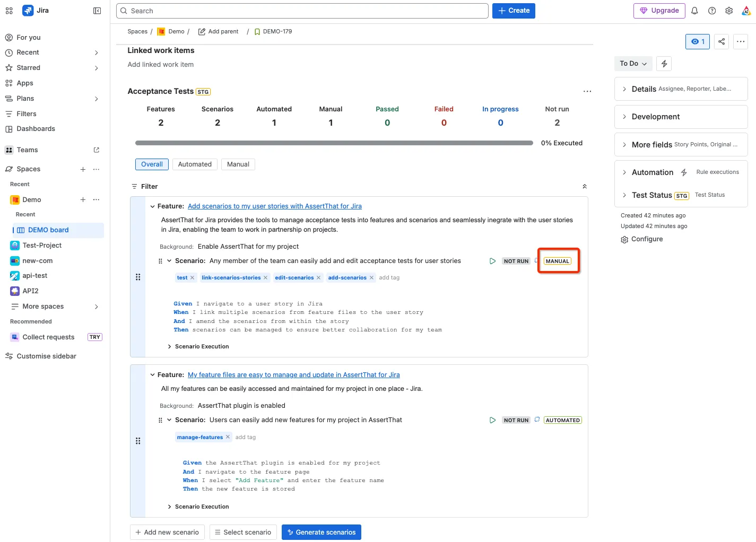756x542 pixels.
Task: Open the To Do status dropdown
Action: pyautogui.click(x=633, y=64)
